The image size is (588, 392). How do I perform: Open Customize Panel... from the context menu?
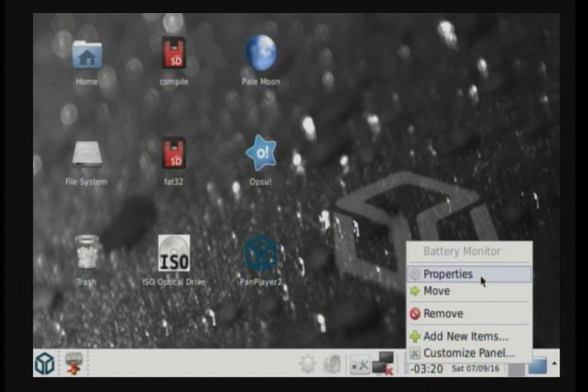(x=469, y=353)
